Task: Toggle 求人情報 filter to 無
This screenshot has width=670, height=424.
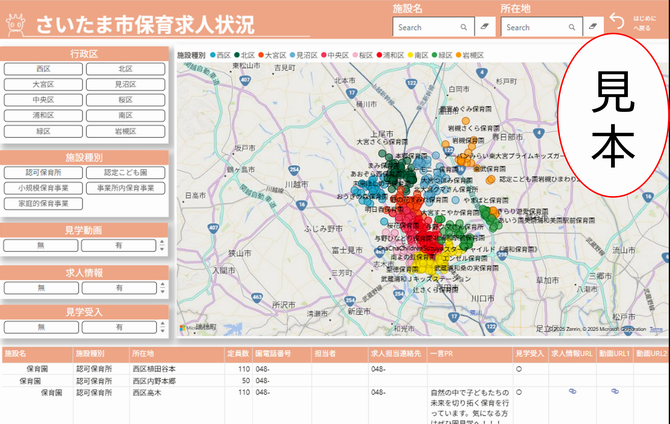Action: pos(42,286)
